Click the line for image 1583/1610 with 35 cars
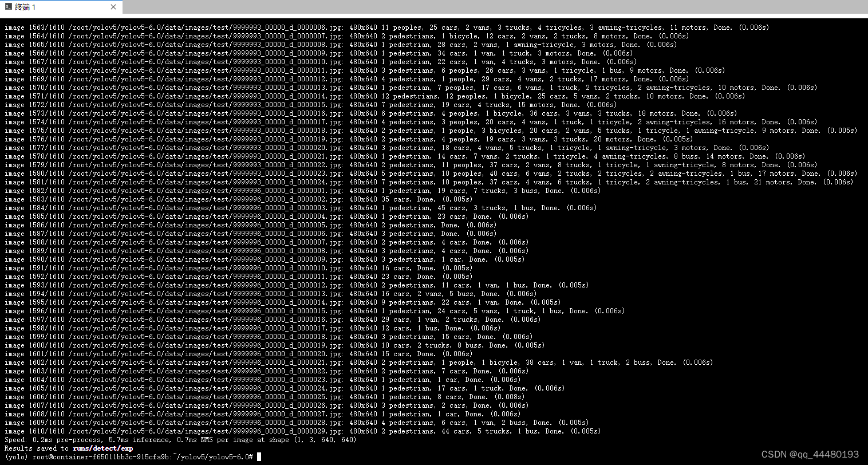868x465 pixels. click(239, 199)
